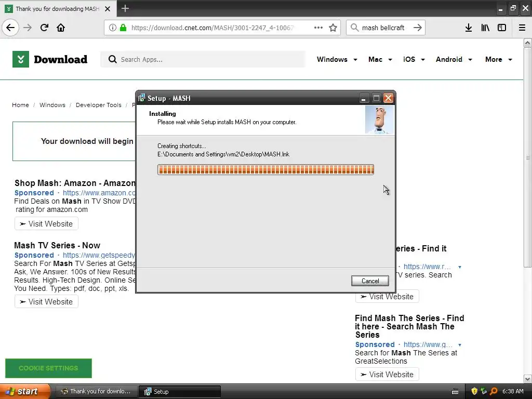Open the Developer Tools breadcrumb link
532x399 pixels.
coord(98,105)
